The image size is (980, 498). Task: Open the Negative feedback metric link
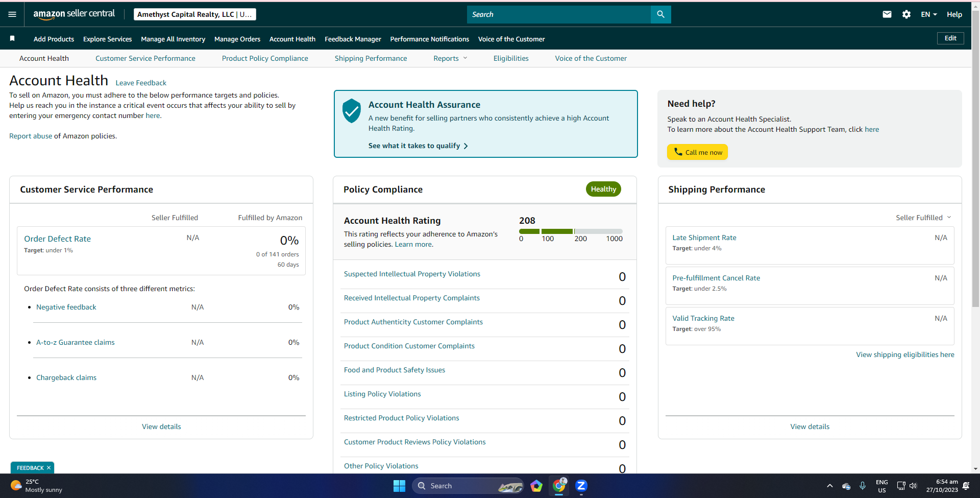[x=66, y=307]
